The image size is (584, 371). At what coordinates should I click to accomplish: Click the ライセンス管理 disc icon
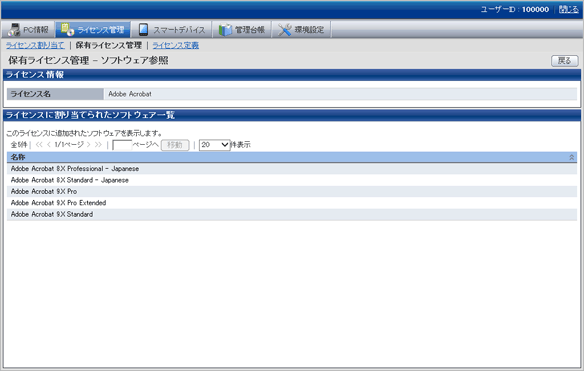tap(67, 29)
